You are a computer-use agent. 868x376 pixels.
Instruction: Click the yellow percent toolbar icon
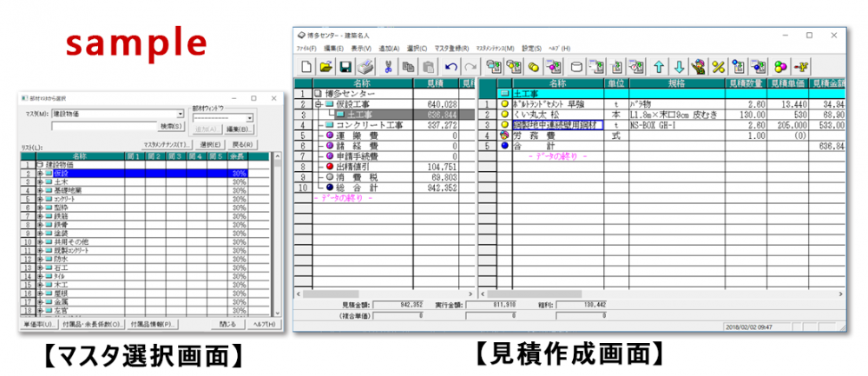point(718,67)
